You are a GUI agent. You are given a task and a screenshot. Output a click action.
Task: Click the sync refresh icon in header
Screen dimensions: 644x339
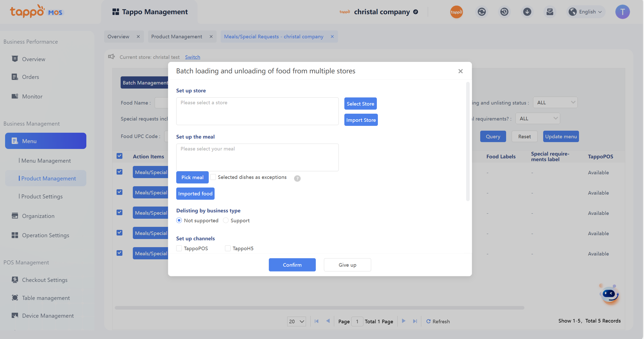(481, 12)
